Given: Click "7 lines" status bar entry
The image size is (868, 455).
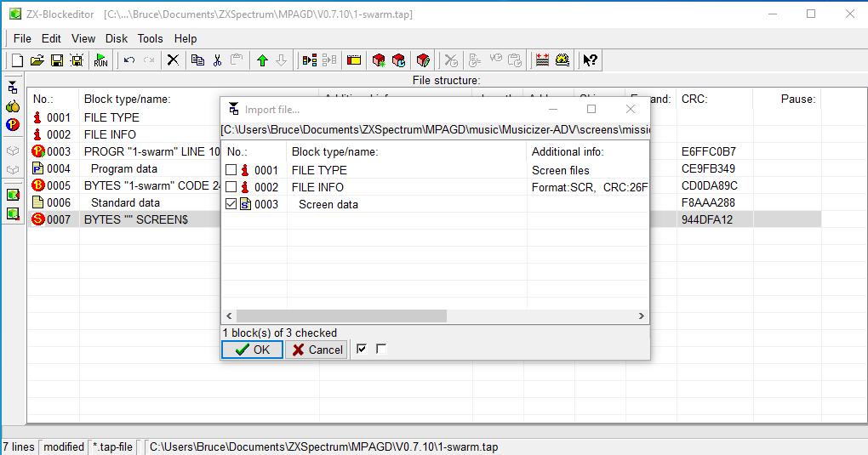Looking at the screenshot, I should click(19, 446).
